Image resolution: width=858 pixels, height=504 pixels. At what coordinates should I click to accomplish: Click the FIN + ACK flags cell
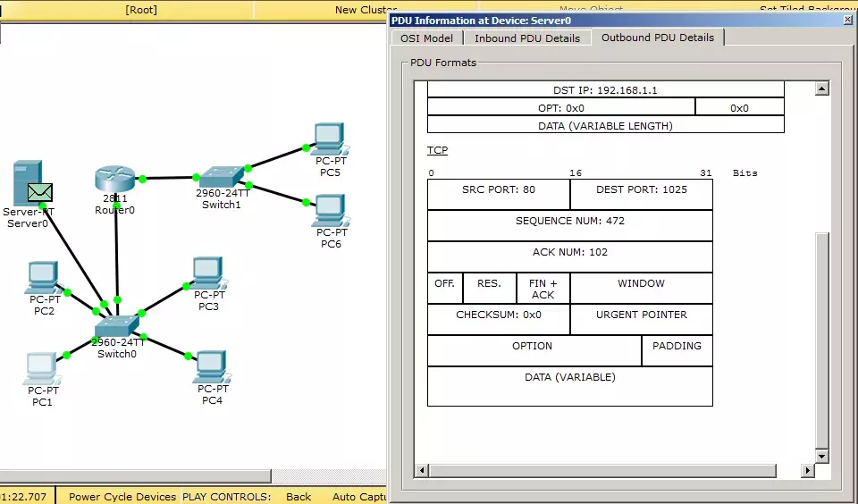click(x=543, y=289)
